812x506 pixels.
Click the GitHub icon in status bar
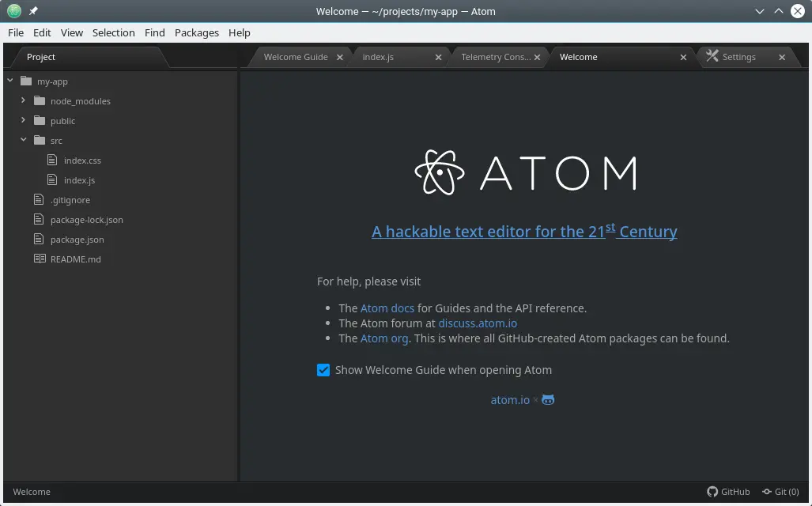point(712,492)
